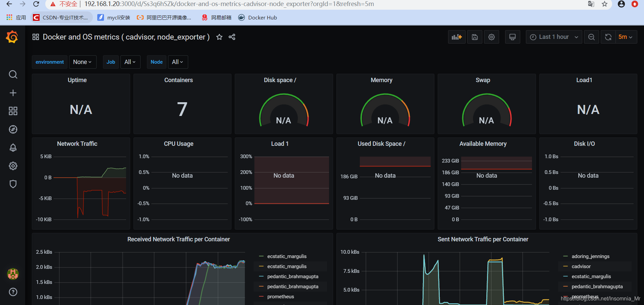Mark dashboard as favorite with star icon

coord(219,37)
